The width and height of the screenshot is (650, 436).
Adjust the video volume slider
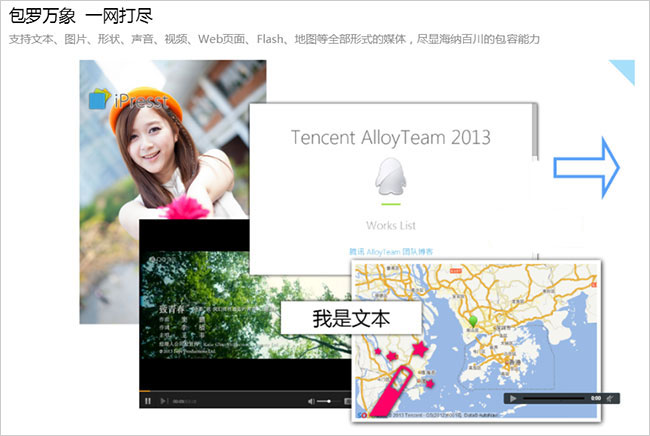pyautogui.click(x=325, y=401)
